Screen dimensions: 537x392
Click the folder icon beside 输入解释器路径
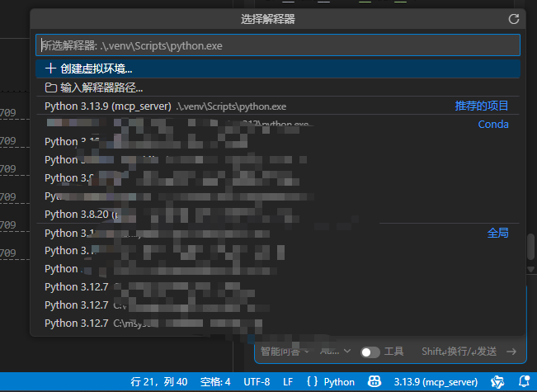click(50, 87)
